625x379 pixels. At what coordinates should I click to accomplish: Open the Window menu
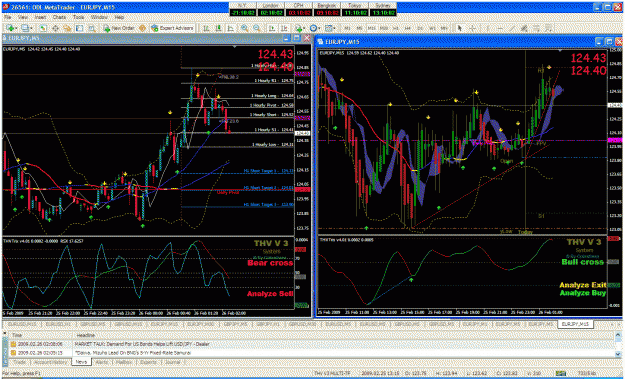99,18
